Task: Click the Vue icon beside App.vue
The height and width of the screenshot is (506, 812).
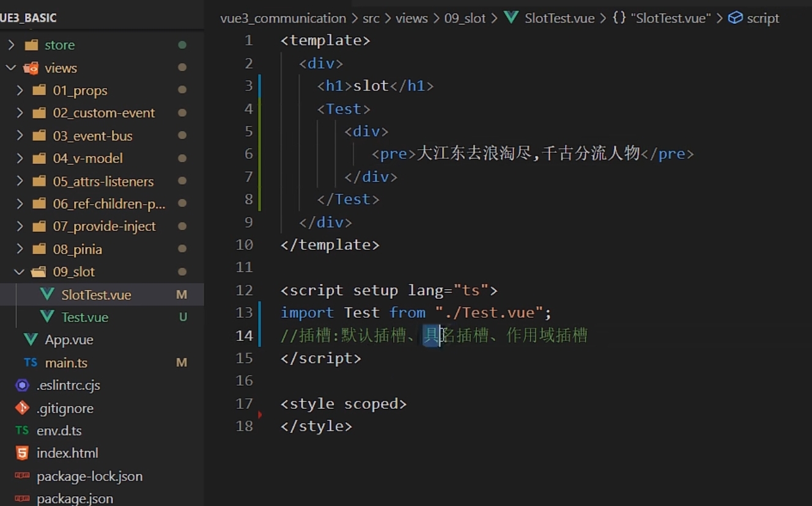Action: pos(31,340)
